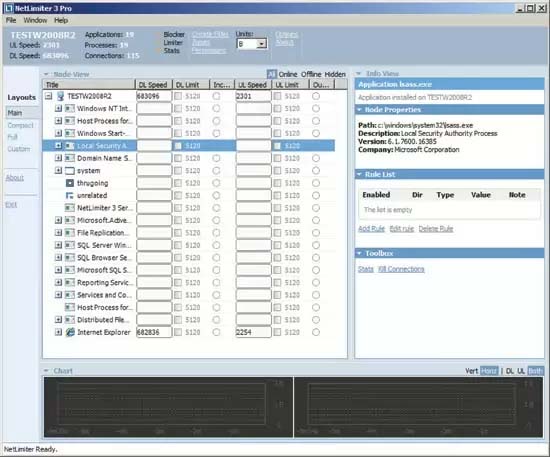
Task: Open the Units dropdown
Action: coord(261,44)
